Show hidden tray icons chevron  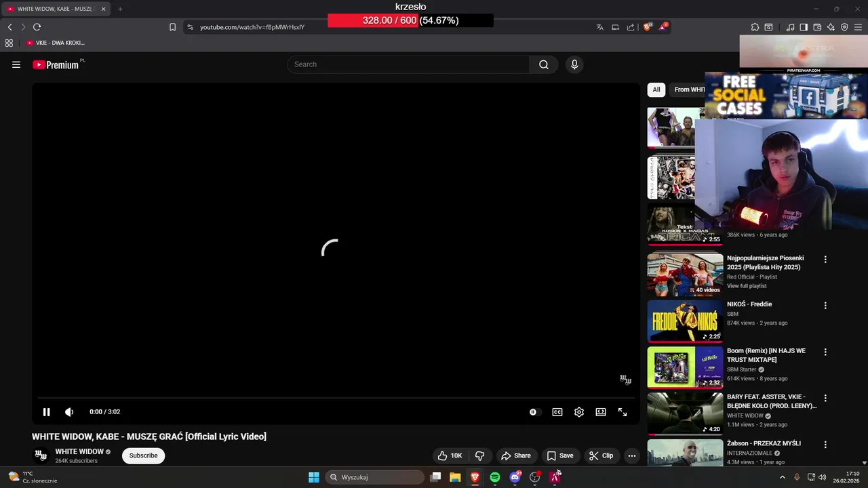[782, 477]
